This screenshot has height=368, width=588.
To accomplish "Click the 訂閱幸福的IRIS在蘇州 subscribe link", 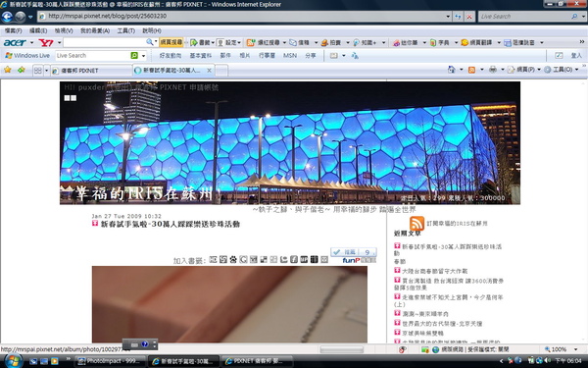I will (457, 224).
